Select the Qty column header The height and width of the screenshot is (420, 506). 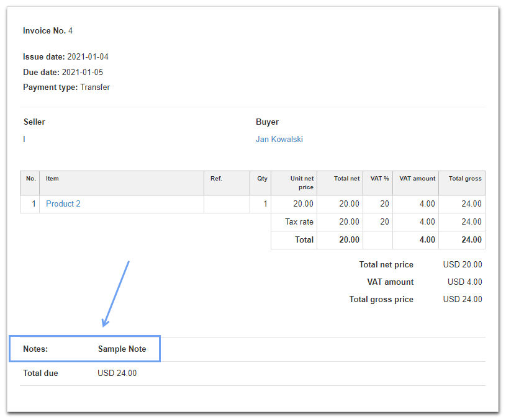[x=263, y=179]
